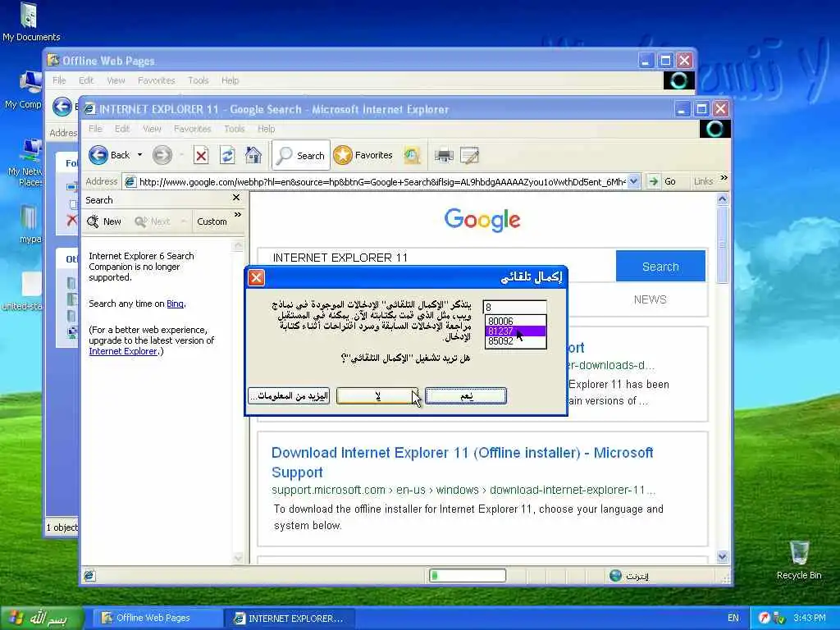Click the Edit page icon in toolbar
The height and width of the screenshot is (630, 840).
pos(470,156)
